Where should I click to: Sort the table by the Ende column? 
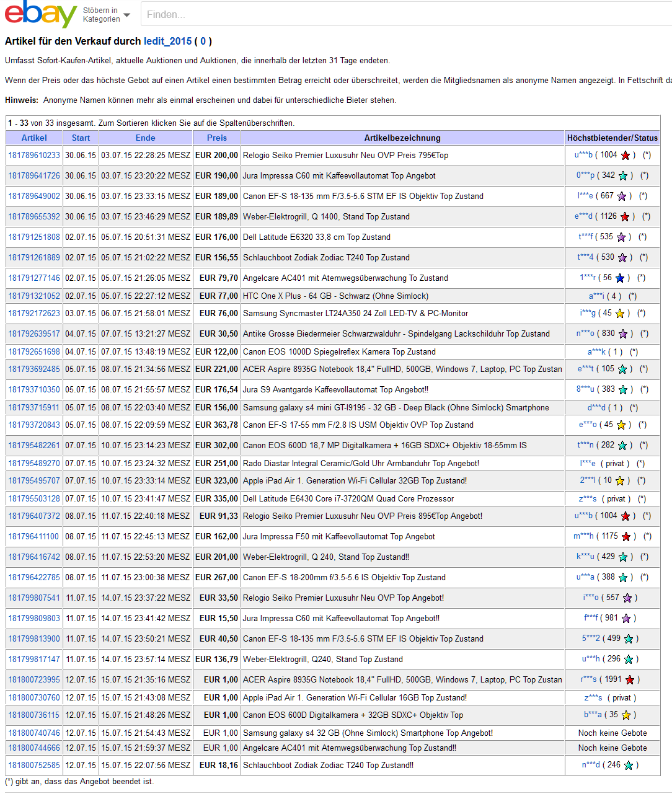(146, 138)
